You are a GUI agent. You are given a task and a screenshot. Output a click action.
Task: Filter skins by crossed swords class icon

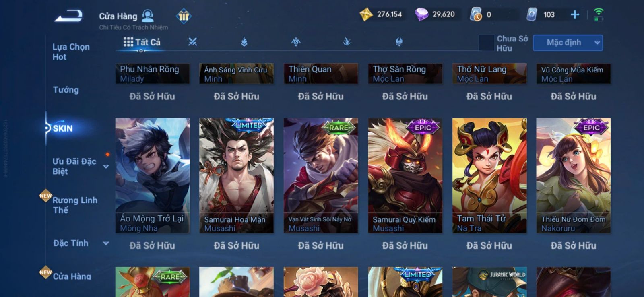[x=193, y=42]
